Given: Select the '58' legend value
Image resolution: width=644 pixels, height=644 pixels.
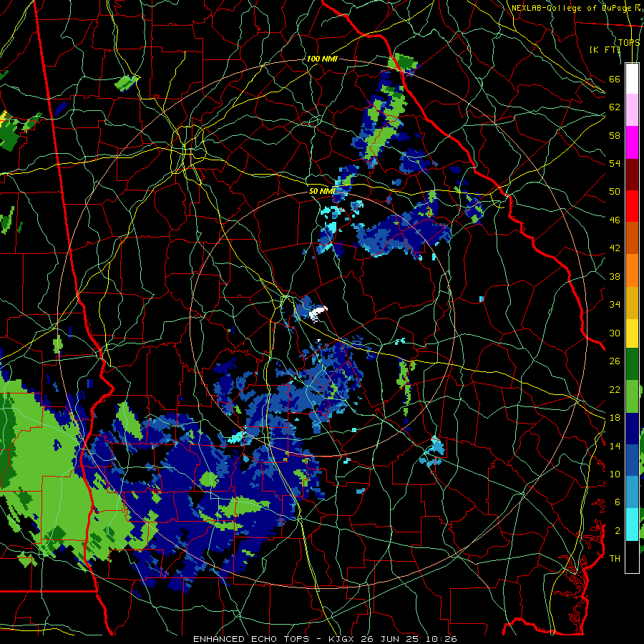Looking at the screenshot, I should click(x=615, y=135).
